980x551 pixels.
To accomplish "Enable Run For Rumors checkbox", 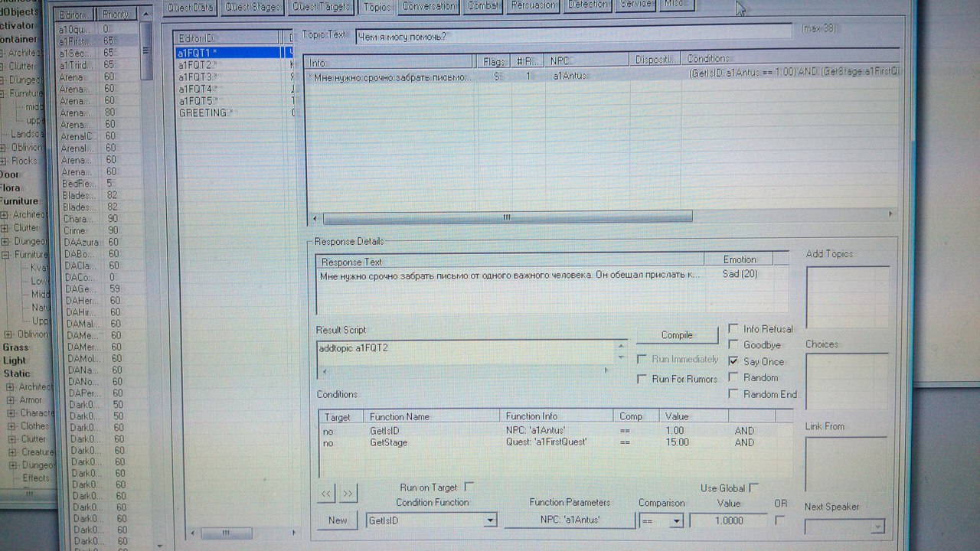I will (642, 379).
